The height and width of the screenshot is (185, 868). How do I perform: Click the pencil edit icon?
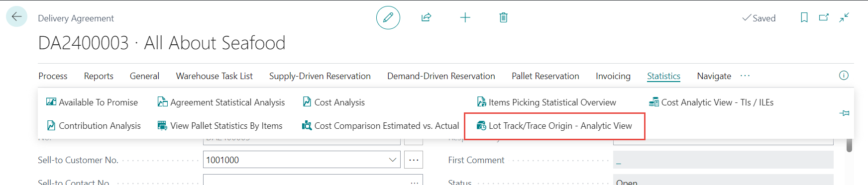(388, 17)
